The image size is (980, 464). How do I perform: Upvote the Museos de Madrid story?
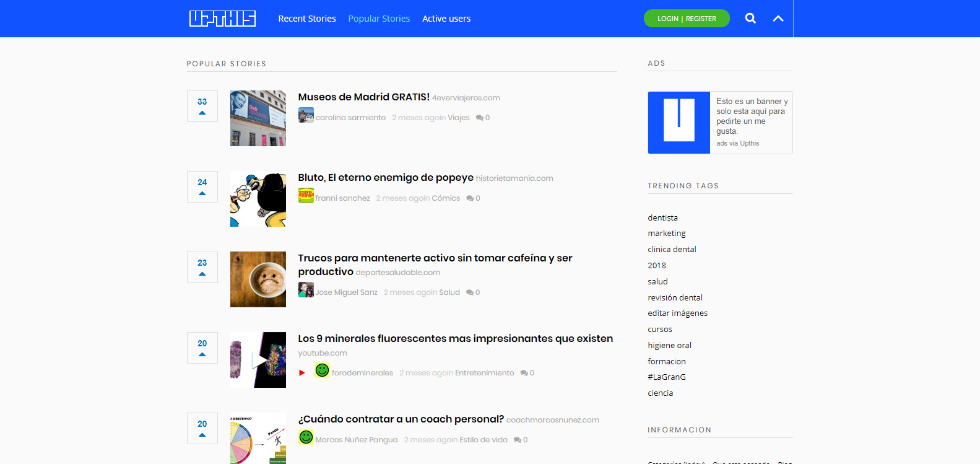(202, 106)
